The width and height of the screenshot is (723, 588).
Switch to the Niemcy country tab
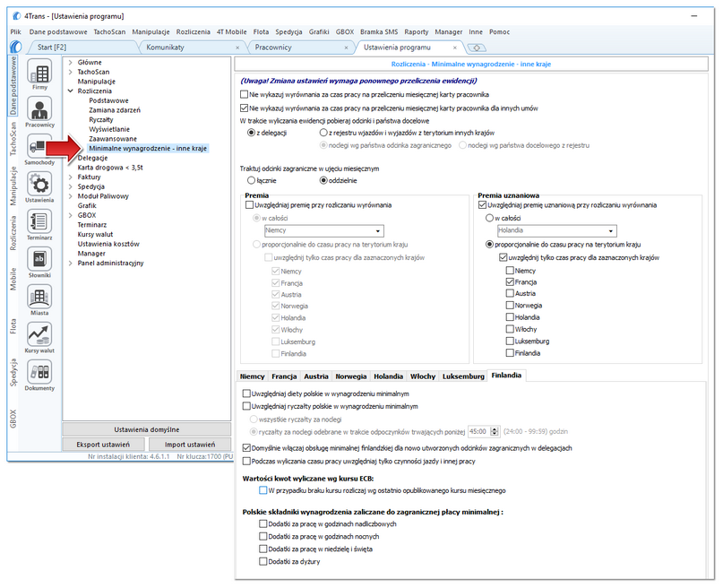(x=253, y=376)
